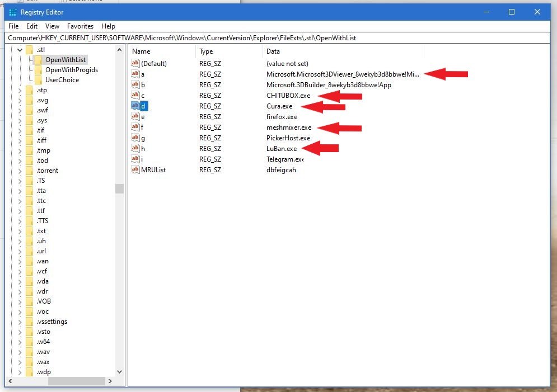Sort by the Name column header
This screenshot has width=557, height=392.
162,51
